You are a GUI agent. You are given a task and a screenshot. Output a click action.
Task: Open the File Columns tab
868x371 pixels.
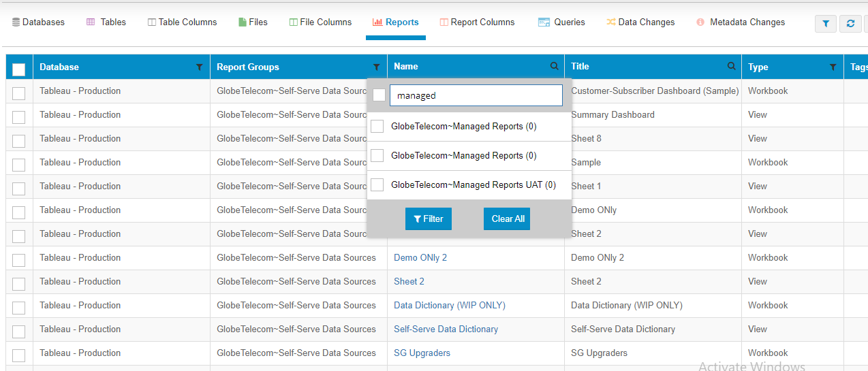(x=320, y=22)
